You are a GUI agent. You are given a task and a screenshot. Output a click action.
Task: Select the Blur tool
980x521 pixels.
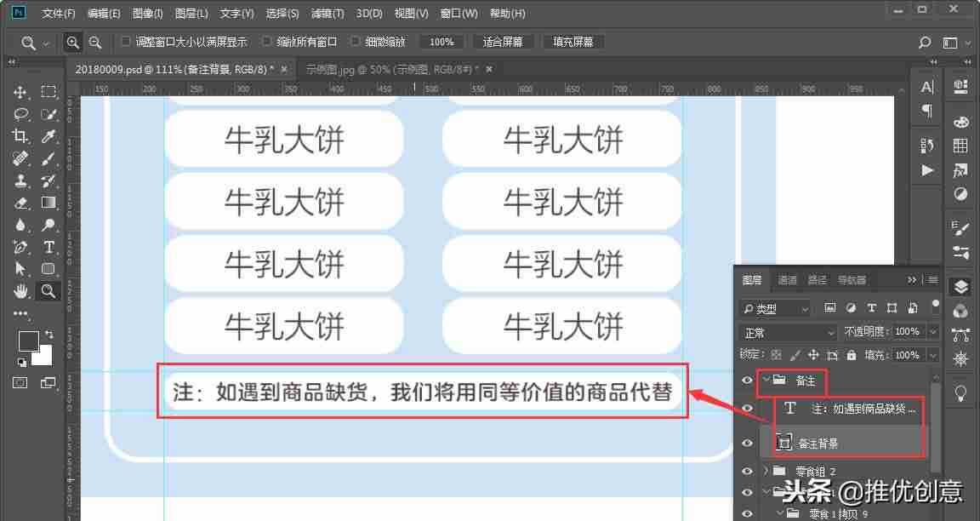[x=20, y=225]
